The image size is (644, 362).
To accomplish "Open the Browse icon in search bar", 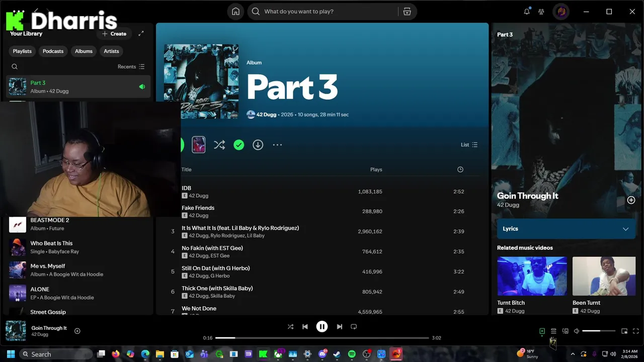I will tap(407, 12).
